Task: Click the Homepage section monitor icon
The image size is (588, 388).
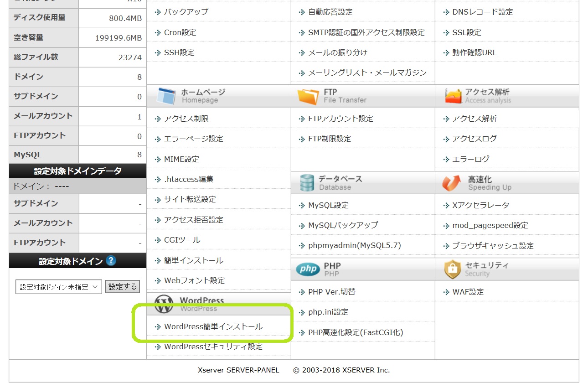Action: click(166, 96)
